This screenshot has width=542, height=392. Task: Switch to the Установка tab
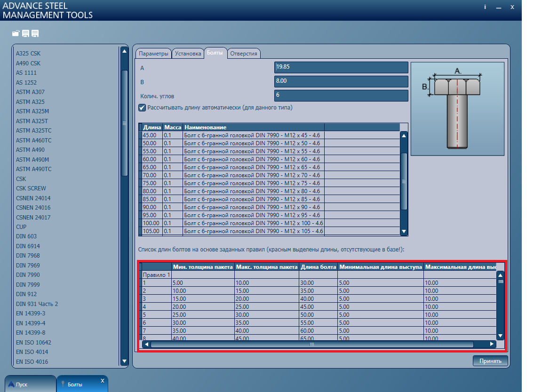coord(188,53)
